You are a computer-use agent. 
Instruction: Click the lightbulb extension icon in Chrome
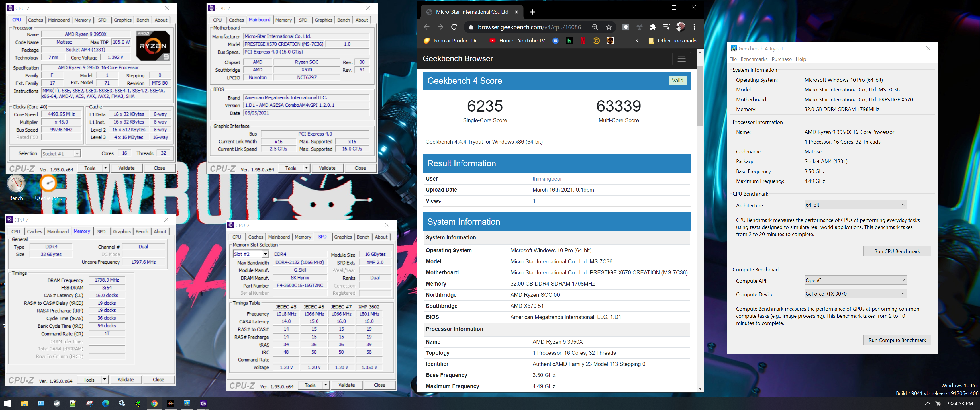point(626,27)
